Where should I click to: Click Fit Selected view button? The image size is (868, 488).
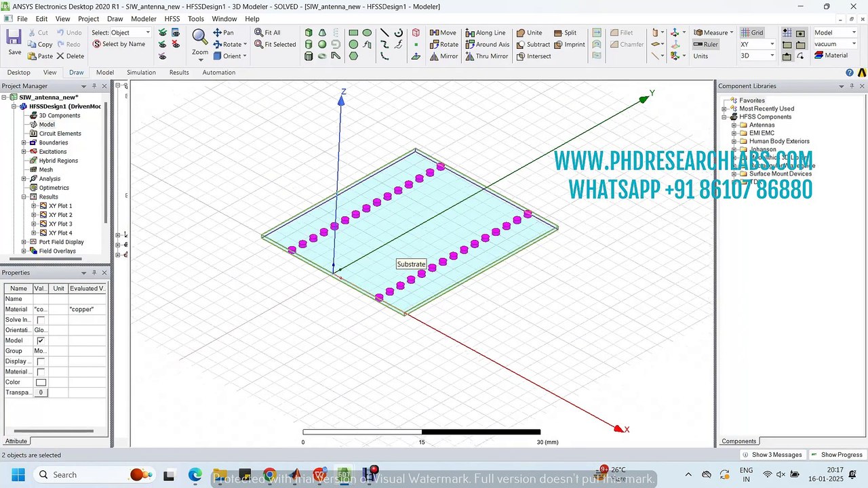point(275,45)
